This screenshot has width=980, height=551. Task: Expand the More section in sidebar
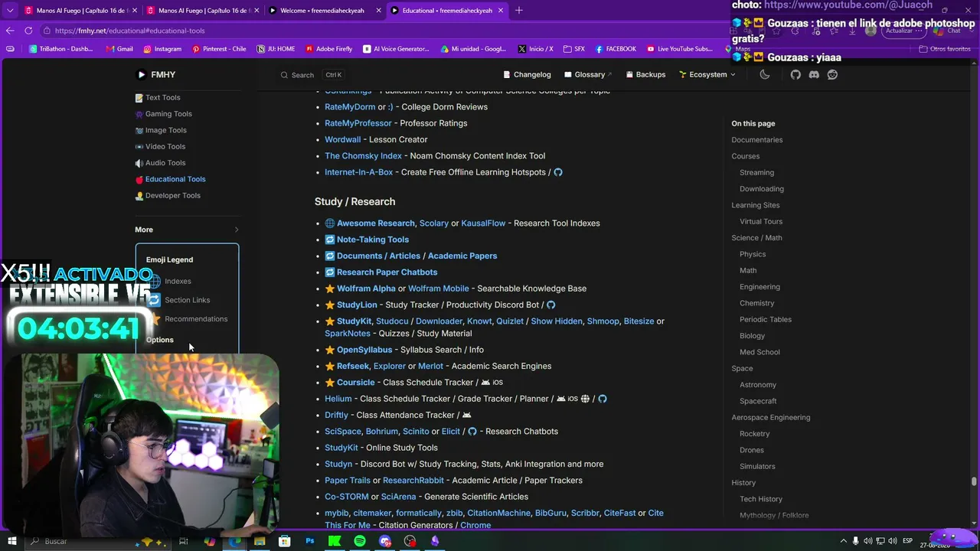(187, 230)
